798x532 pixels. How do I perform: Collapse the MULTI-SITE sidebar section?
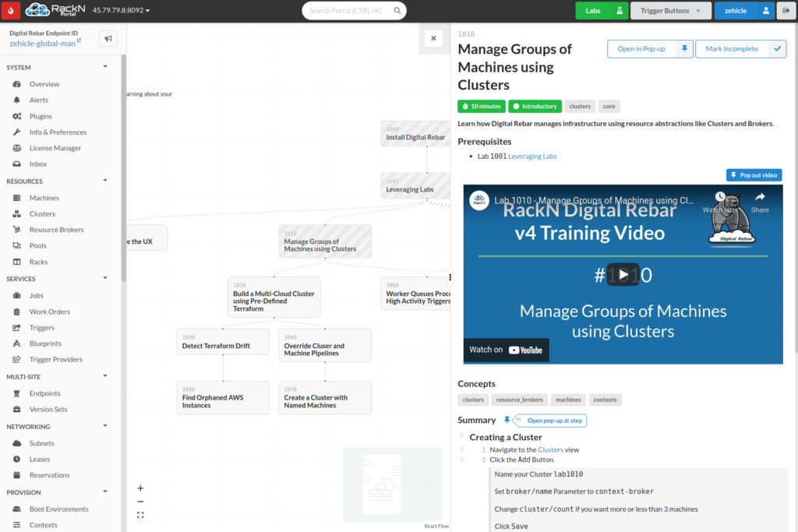105,376
